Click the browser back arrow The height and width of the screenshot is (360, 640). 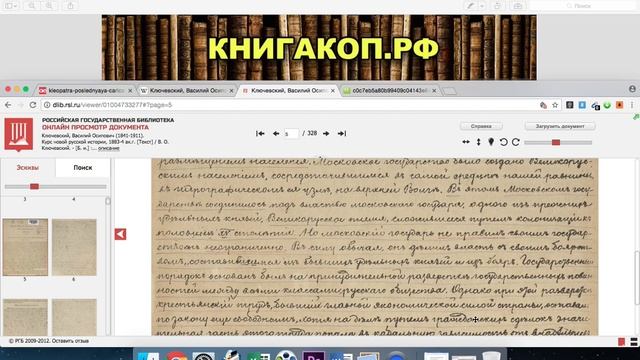tap(8, 105)
